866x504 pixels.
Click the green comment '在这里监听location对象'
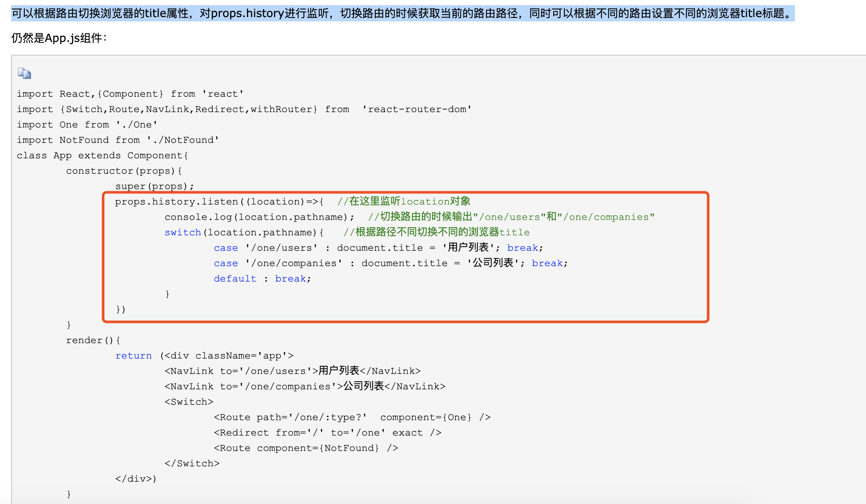(404, 202)
